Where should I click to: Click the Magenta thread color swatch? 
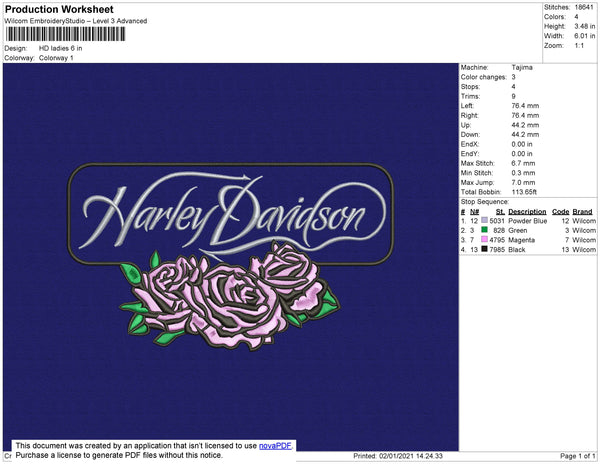pos(484,239)
